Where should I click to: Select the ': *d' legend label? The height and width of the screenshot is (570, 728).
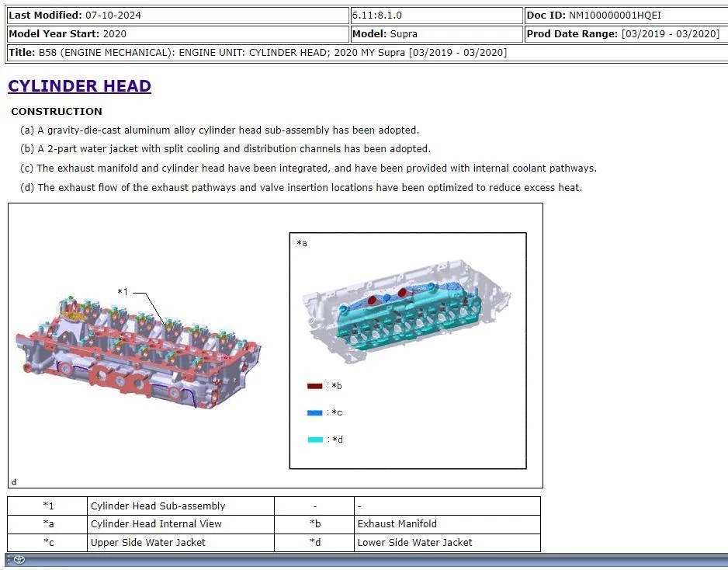(335, 440)
